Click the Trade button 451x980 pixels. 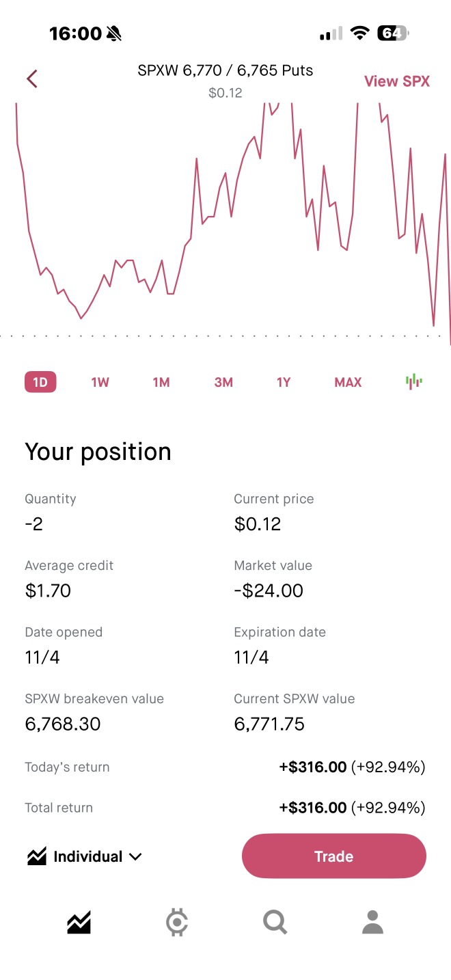334,856
